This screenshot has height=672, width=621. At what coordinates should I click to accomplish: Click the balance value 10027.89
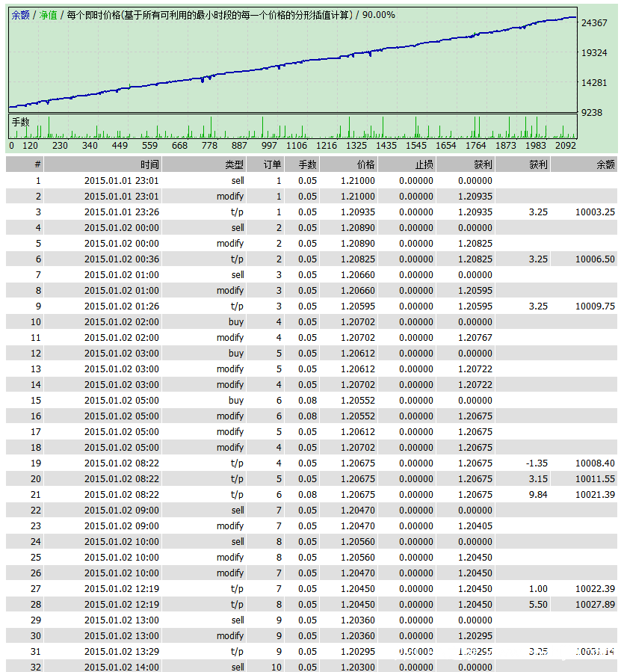coord(595,605)
